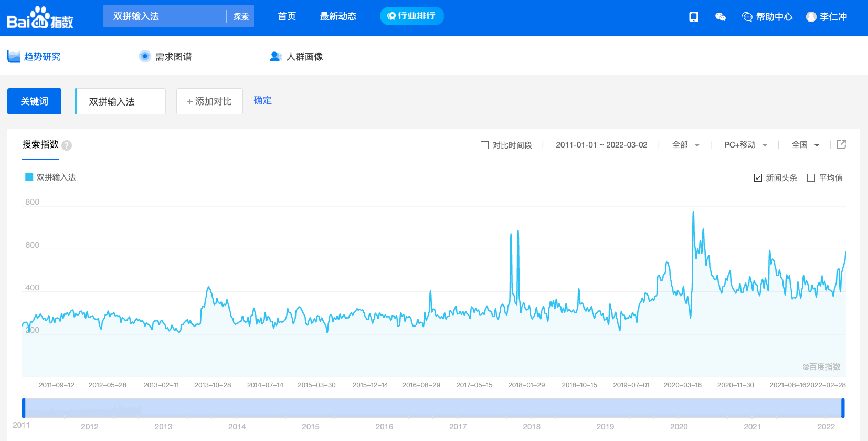Click the 2020 label on timeline

coord(679,427)
